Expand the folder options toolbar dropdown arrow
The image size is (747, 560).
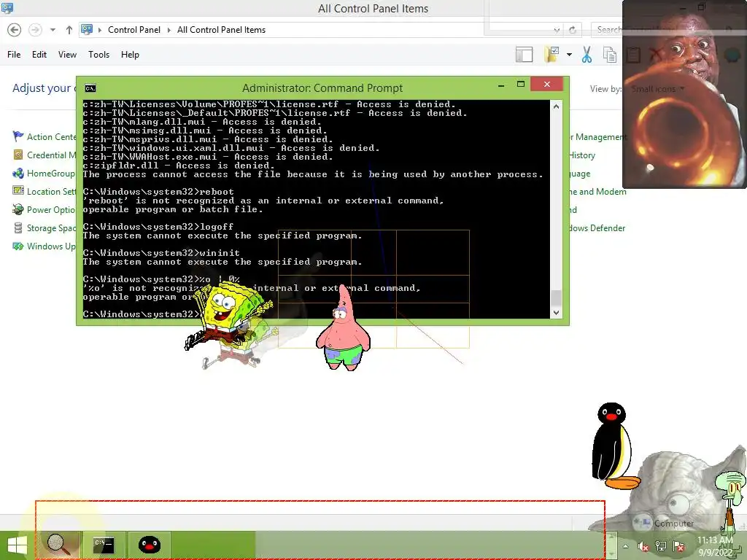click(x=569, y=55)
